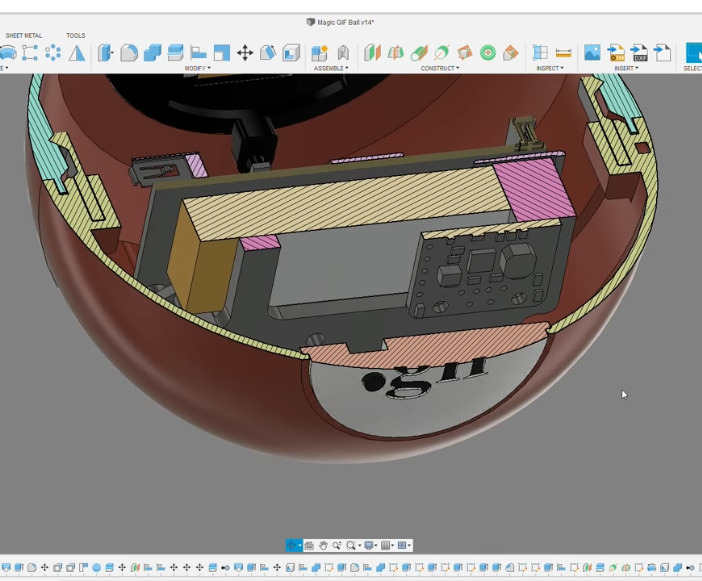This screenshot has height=581, width=702.
Task: Click the Select tool button
Action: click(x=693, y=53)
